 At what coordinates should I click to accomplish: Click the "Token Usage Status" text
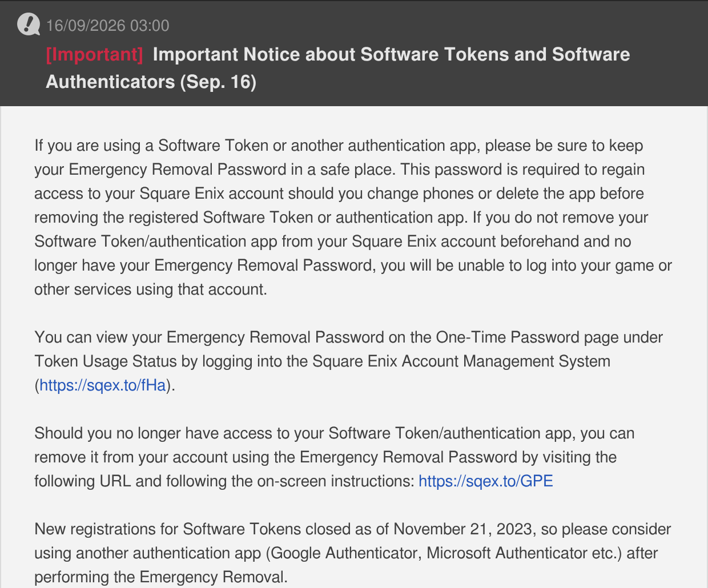(106, 361)
